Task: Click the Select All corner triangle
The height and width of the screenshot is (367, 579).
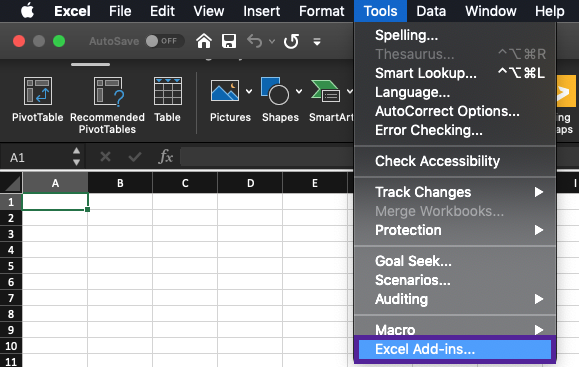Action: 11,183
